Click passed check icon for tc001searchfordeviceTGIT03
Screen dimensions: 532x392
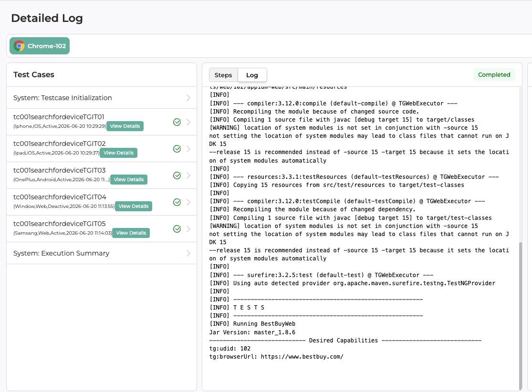coord(177,175)
